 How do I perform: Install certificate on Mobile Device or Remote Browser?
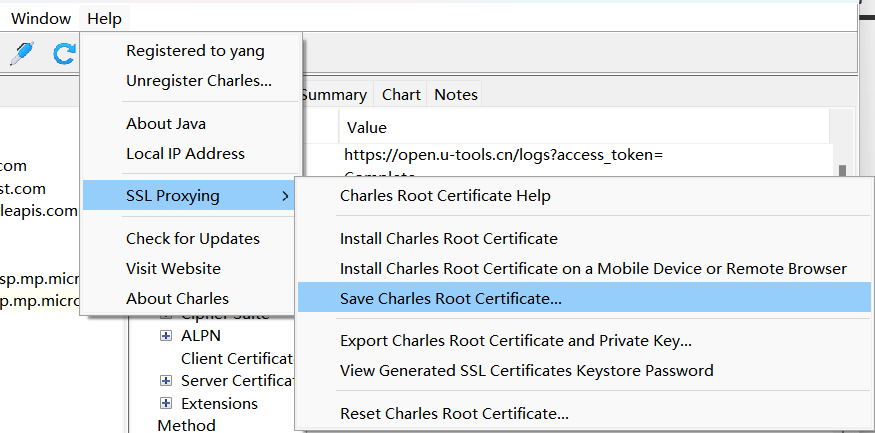pos(584,268)
